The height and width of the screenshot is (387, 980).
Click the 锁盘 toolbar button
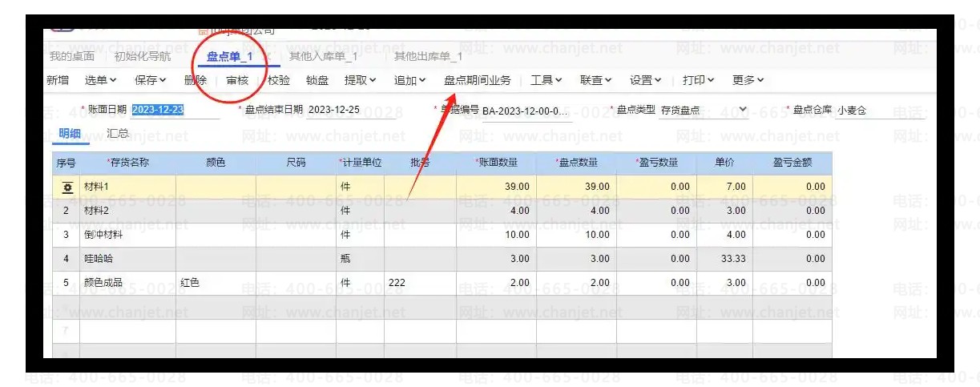[317, 80]
